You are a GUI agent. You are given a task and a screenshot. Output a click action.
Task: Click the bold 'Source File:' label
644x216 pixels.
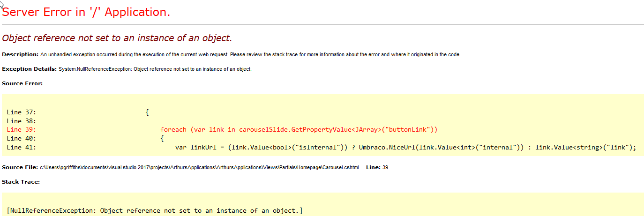(x=19, y=167)
